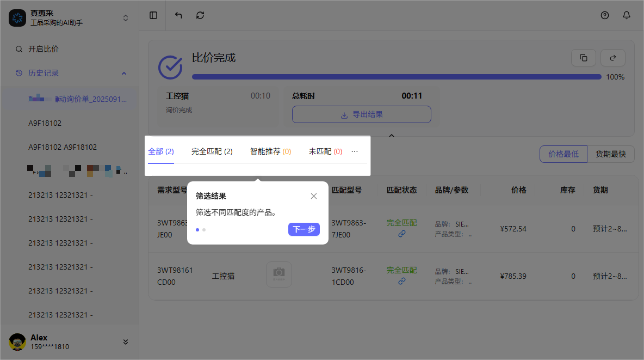
Task: Open the more tabs ellipsis menu
Action: (355, 151)
